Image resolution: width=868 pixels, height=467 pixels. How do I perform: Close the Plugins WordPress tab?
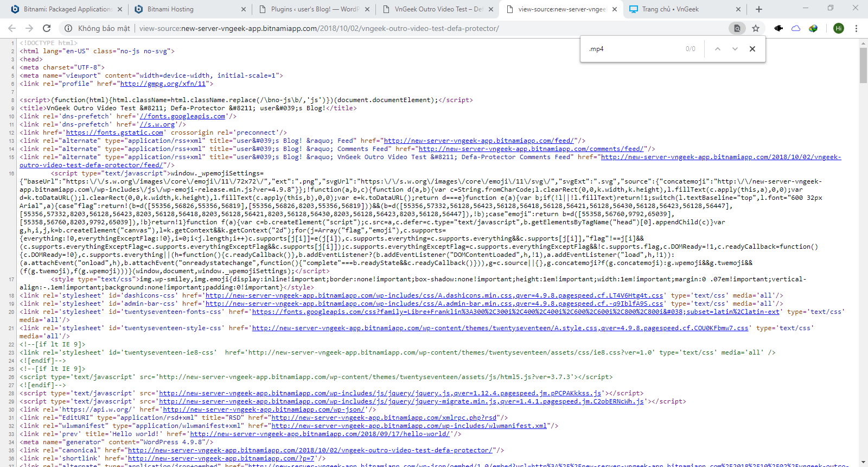pyautogui.click(x=367, y=9)
